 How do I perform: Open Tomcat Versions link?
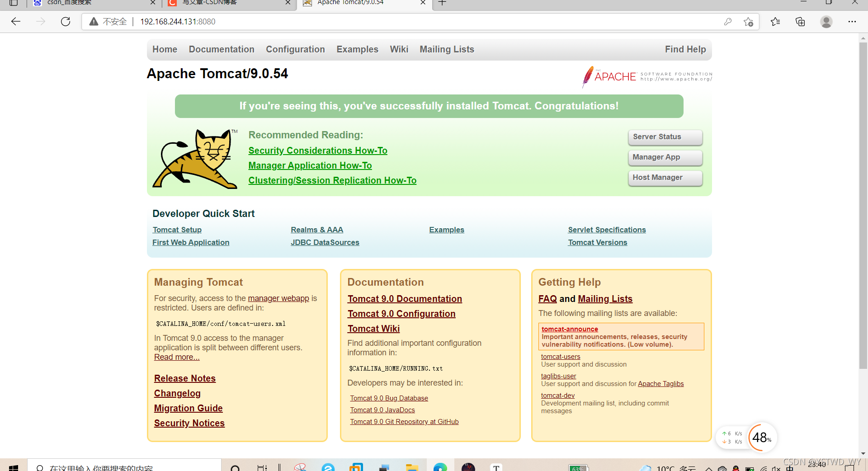click(598, 242)
